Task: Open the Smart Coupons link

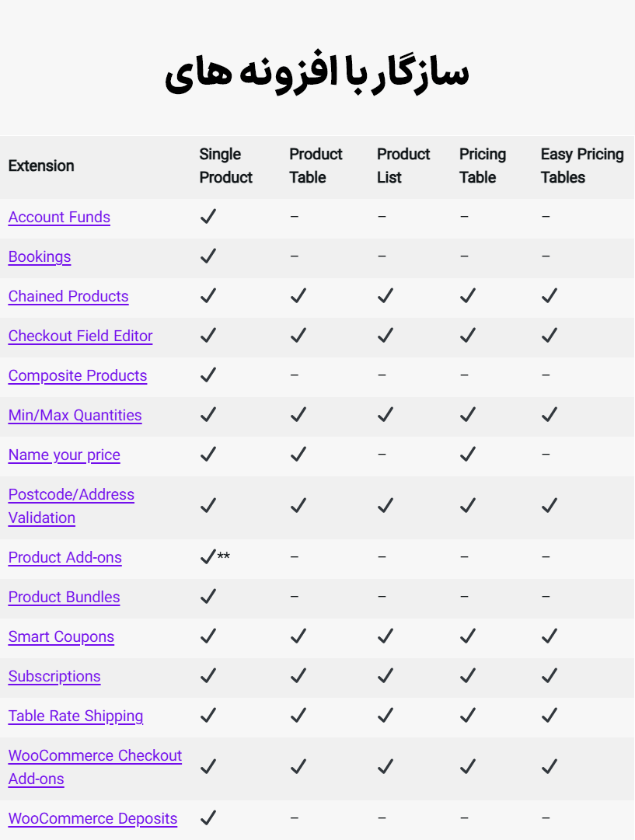Action: (x=61, y=637)
